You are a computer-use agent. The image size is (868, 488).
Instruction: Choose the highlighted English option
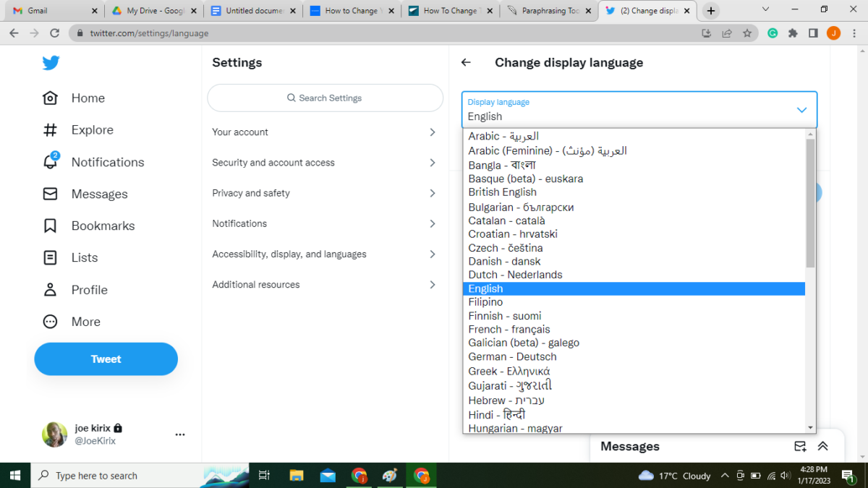[634, 288]
